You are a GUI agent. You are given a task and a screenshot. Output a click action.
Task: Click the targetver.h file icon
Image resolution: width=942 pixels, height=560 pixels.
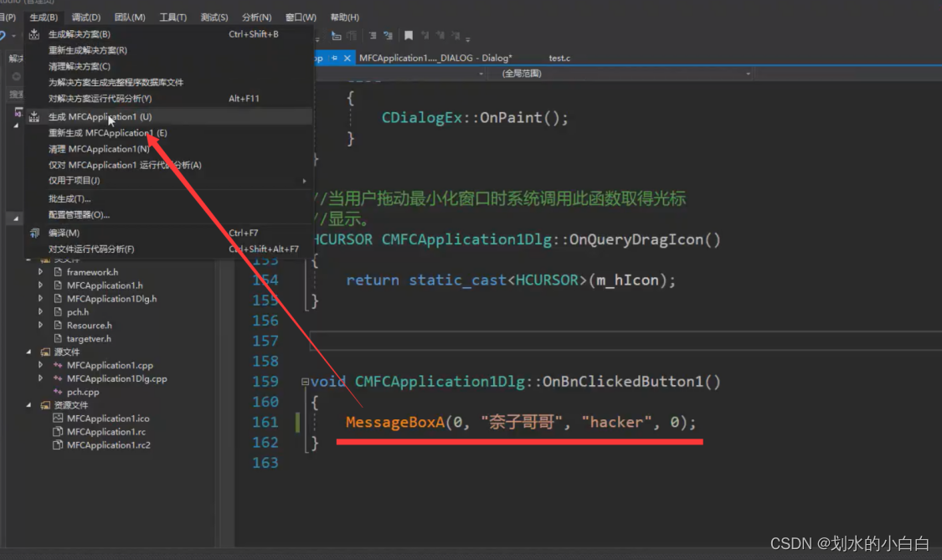click(x=58, y=338)
